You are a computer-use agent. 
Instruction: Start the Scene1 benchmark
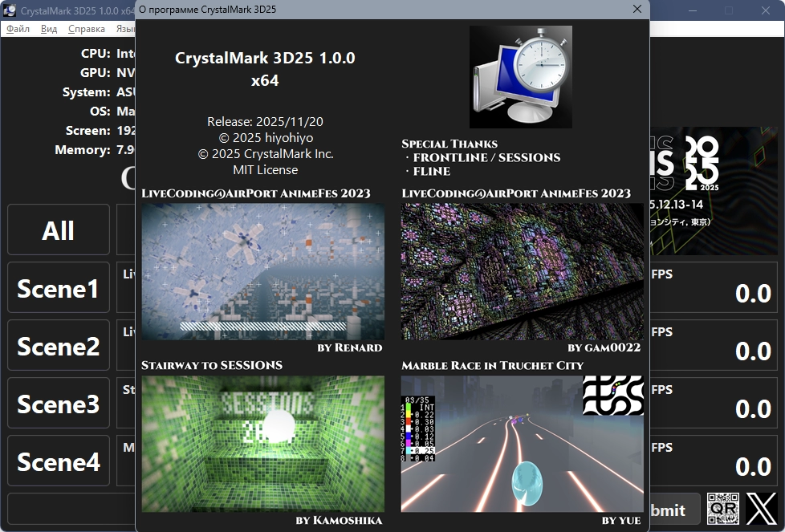tap(59, 287)
